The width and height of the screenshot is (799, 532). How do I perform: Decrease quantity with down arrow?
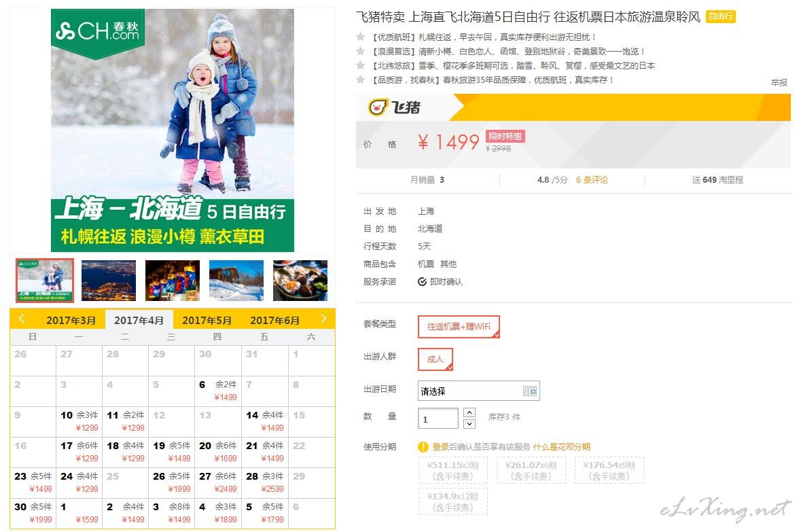click(470, 423)
